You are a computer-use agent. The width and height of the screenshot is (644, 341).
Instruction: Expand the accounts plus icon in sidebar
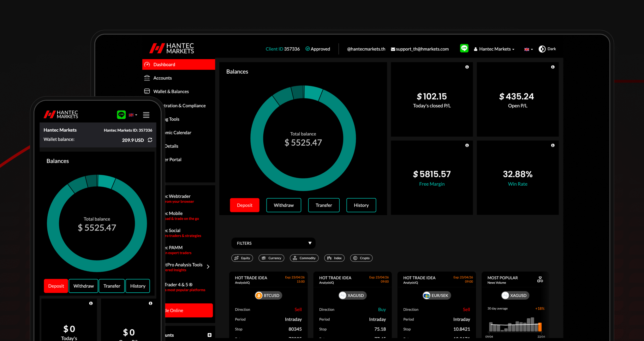210,335
